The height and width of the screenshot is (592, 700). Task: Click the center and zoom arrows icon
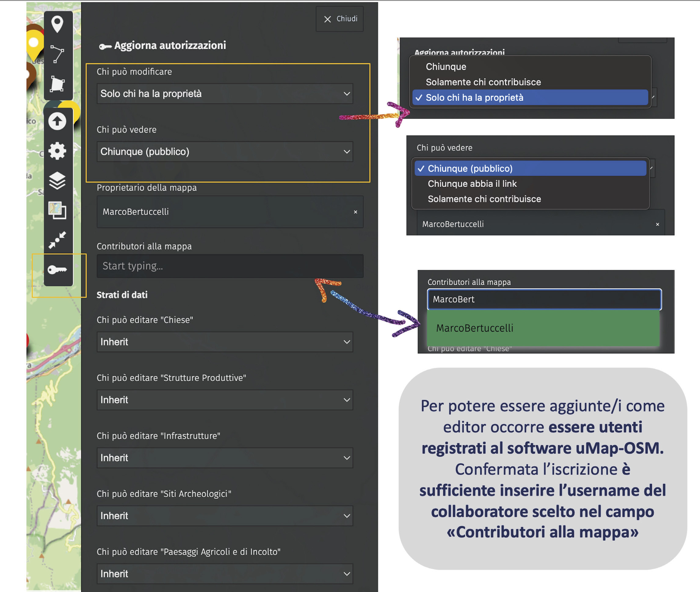[x=57, y=240]
